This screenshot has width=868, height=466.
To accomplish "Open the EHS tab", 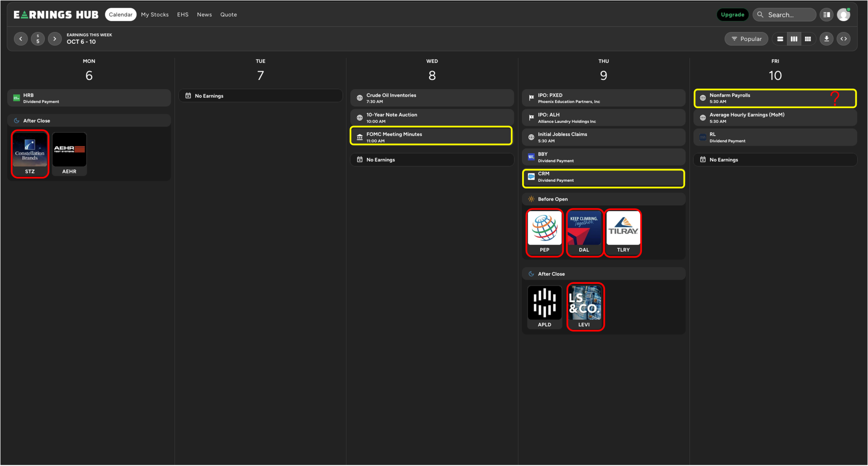I will (183, 15).
